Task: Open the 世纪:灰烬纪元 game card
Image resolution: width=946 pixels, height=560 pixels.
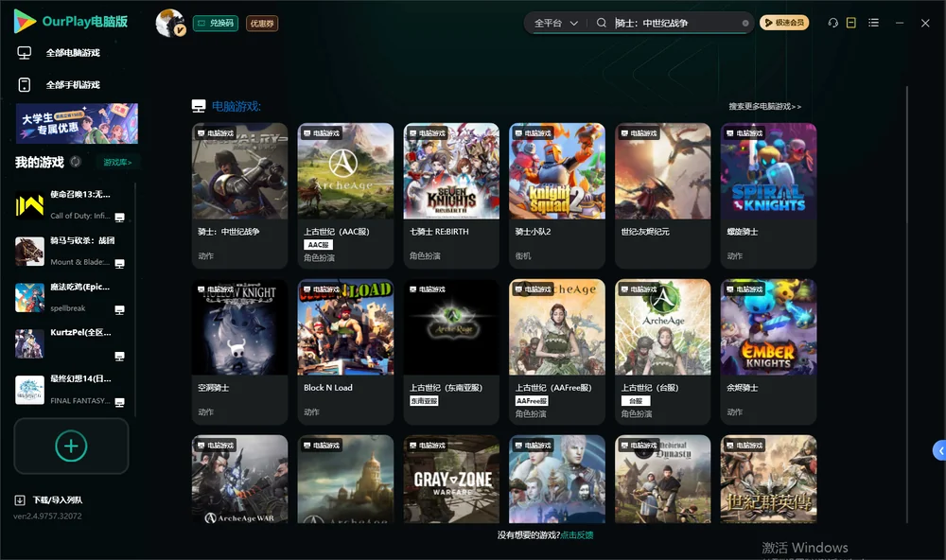Action: [662, 196]
